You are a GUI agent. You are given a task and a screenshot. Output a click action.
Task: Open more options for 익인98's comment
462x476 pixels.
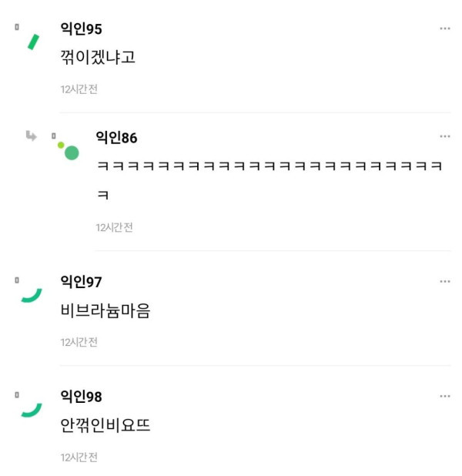tap(445, 396)
